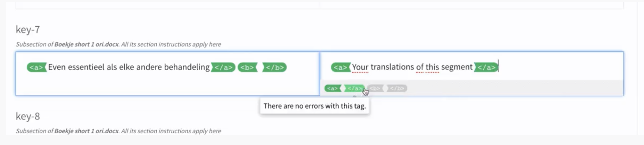Screen dimensions: 644x145
Task: Click the 'There are no errors with this tag.' tooltip
Action: click(x=315, y=106)
